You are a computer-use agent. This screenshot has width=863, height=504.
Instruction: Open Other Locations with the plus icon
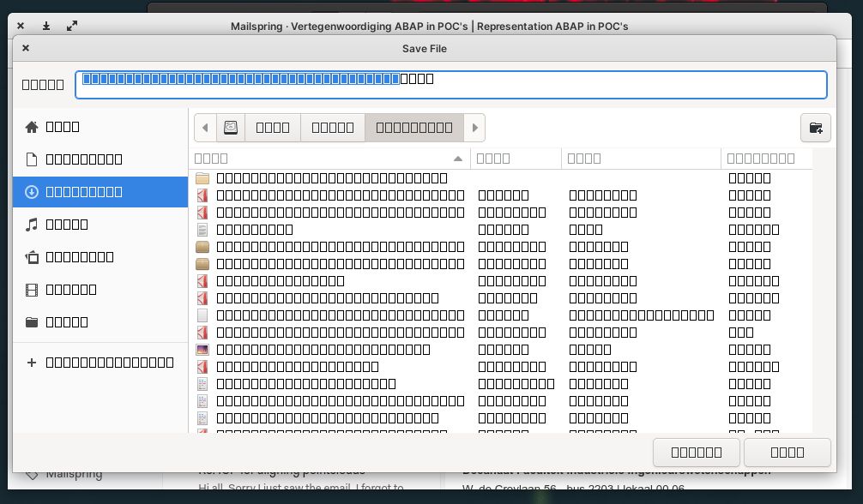100,362
